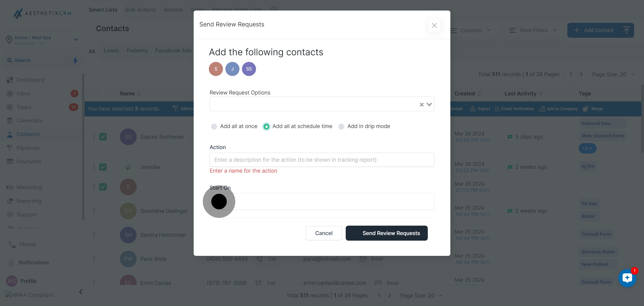
Task: Select the 'Add all at once' radio option
Action: click(x=214, y=127)
